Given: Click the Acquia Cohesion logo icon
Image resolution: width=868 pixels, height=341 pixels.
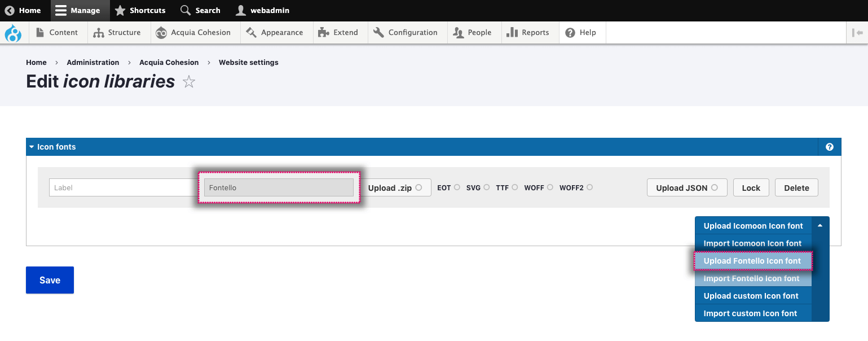Looking at the screenshot, I should coord(161,33).
